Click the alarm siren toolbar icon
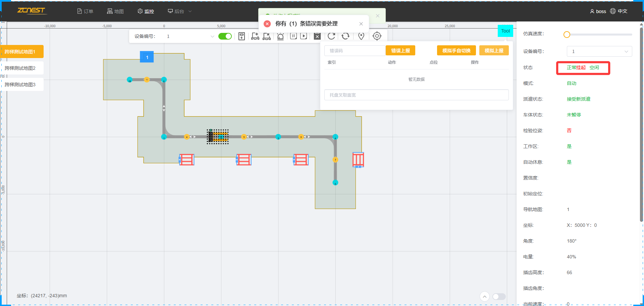The image size is (644, 306). pyautogui.click(x=280, y=36)
